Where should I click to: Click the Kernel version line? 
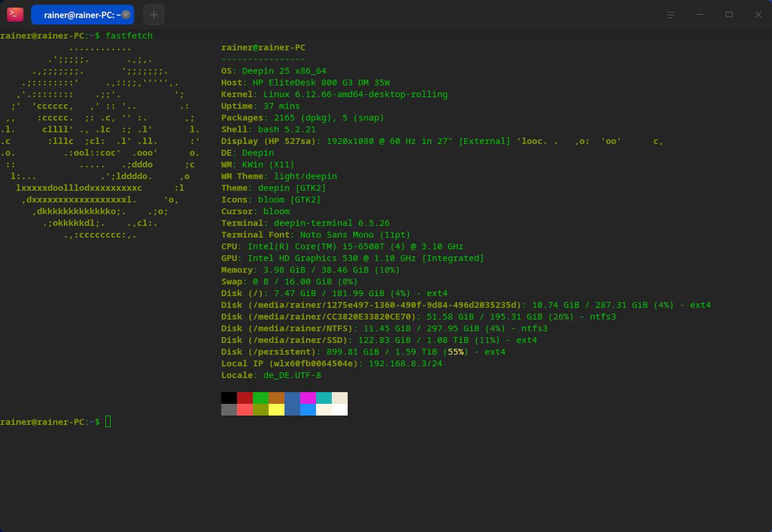(334, 94)
